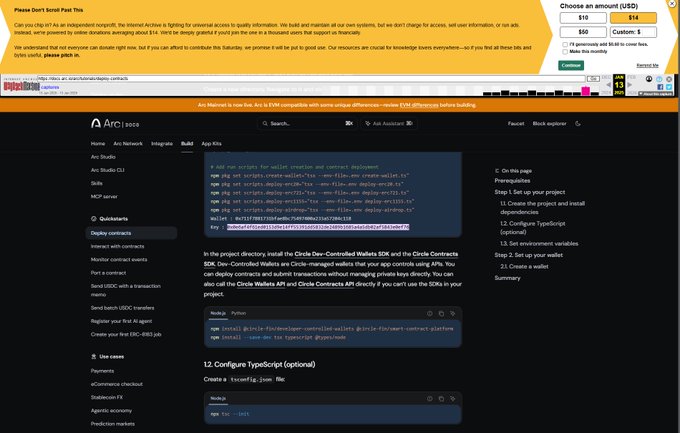Open Monitor contract events sidebar item

pos(119,259)
